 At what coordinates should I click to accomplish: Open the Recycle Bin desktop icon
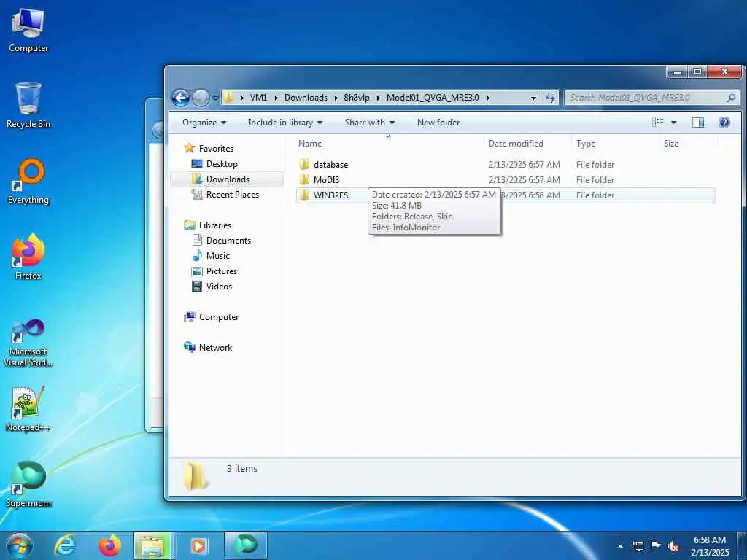pyautogui.click(x=28, y=105)
